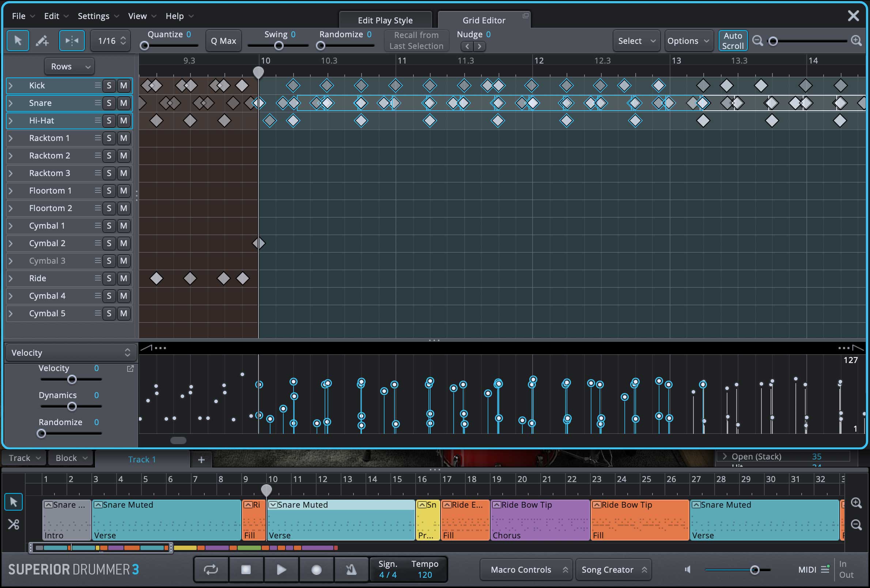Mute the Hi-Hat row
870x588 pixels.
click(124, 121)
